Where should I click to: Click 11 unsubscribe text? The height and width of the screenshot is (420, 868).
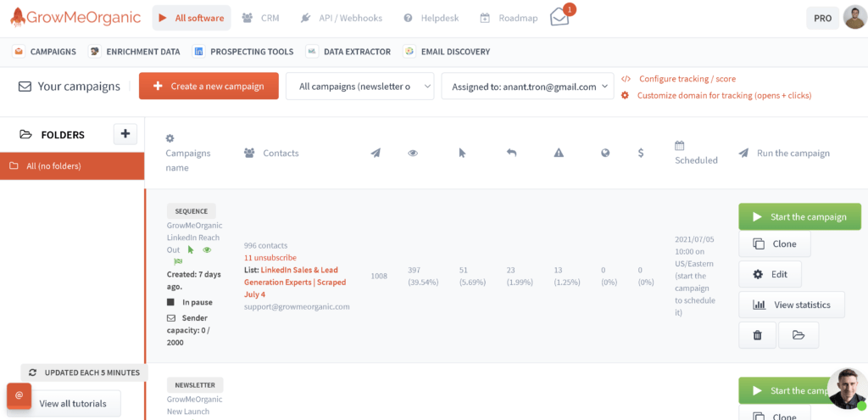pyautogui.click(x=270, y=258)
